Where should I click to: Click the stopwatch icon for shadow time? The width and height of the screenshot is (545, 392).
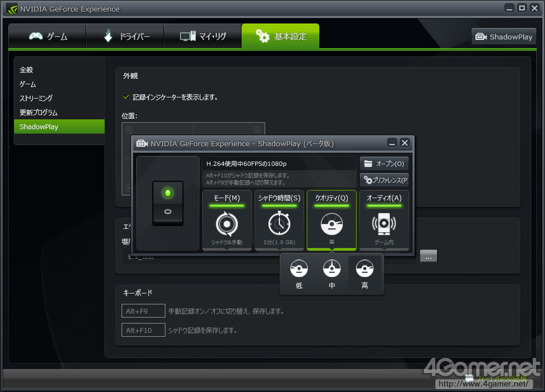[x=279, y=223]
